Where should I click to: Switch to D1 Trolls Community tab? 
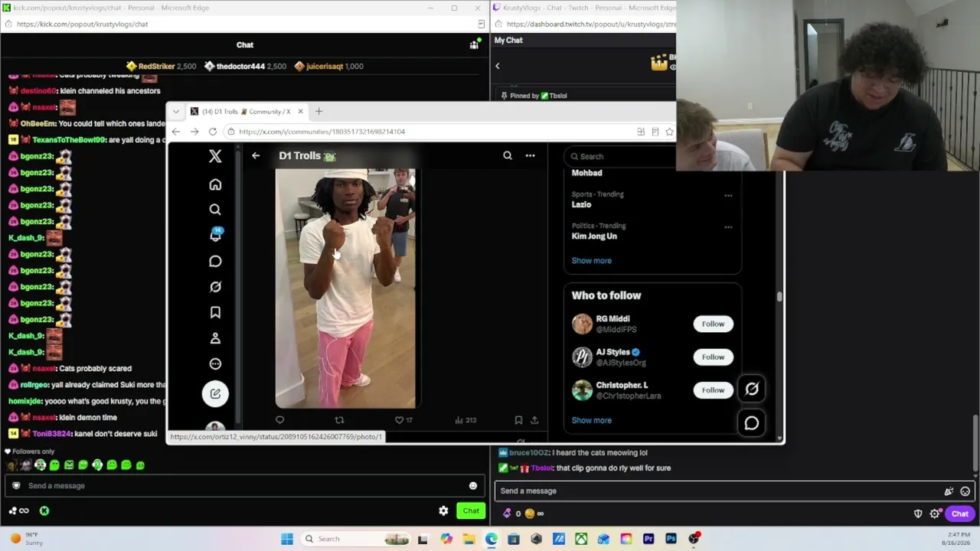(246, 112)
